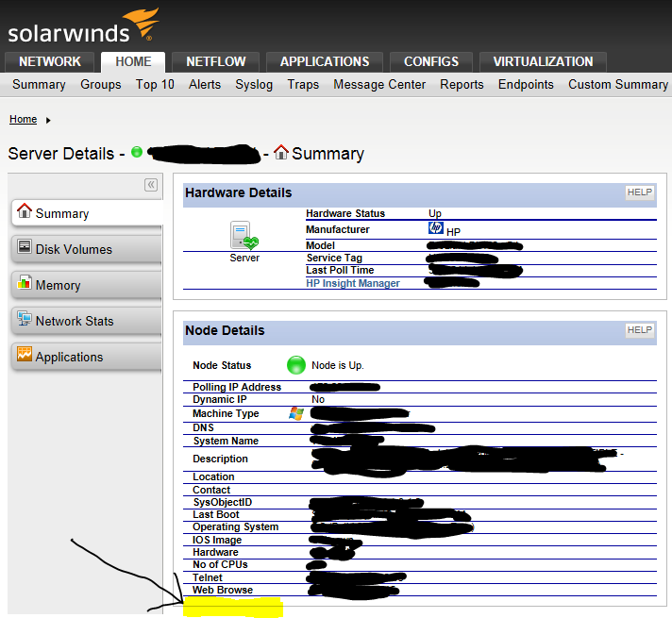Open the Syslog view
This screenshot has height=618, width=672.
click(x=254, y=84)
